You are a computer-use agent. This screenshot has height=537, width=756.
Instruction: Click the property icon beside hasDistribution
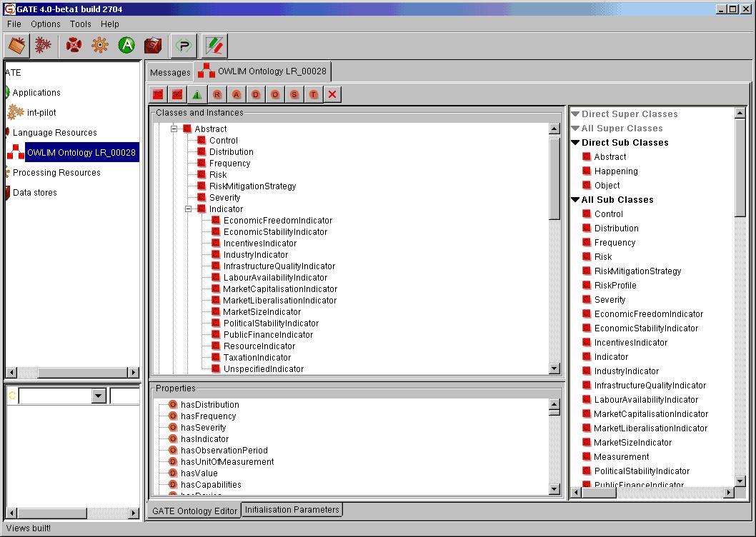click(x=173, y=404)
